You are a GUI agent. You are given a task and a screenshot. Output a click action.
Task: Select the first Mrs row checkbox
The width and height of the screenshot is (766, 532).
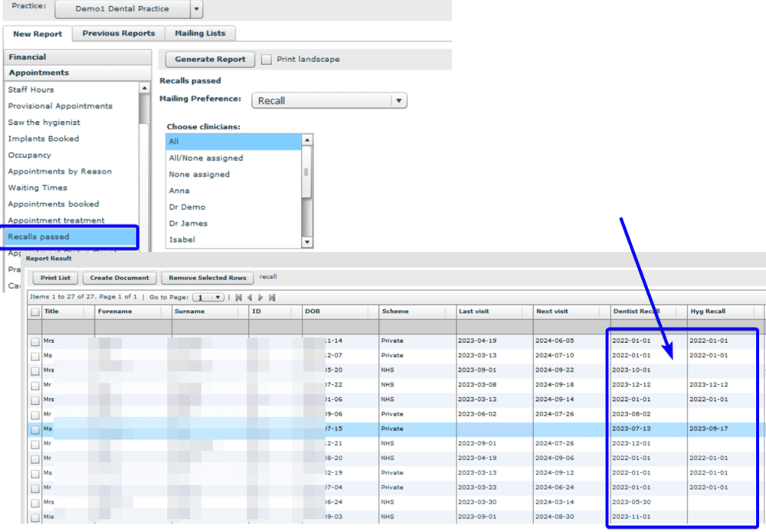click(35, 341)
